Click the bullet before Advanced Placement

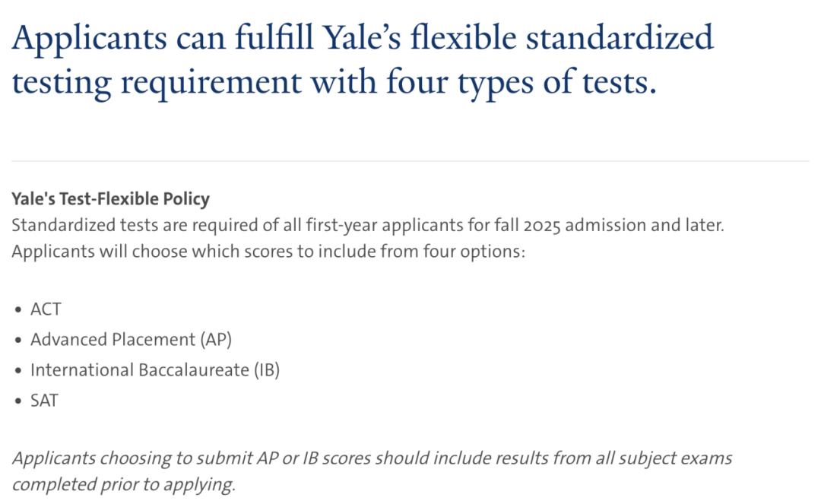click(x=19, y=341)
